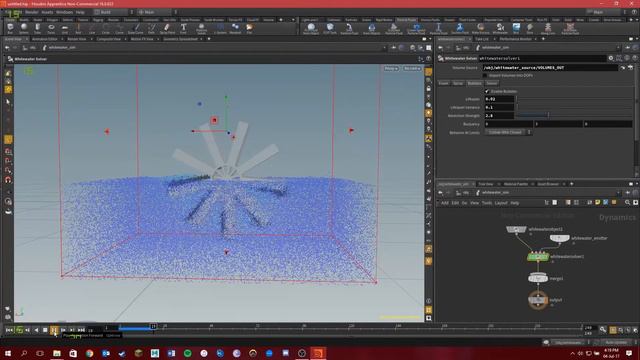640x360 pixels.
Task: Select the Draw Curve shelf tool
Action: tap(136, 28)
